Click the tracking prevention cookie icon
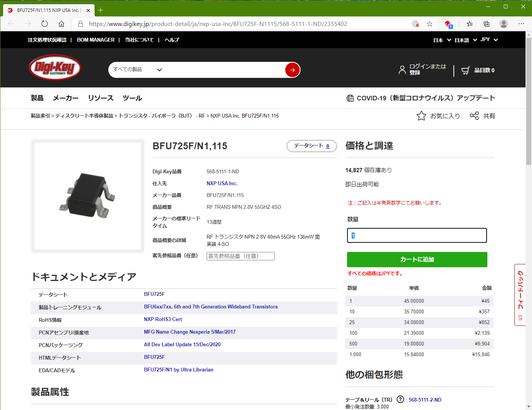The image size is (532, 410). (x=416, y=24)
